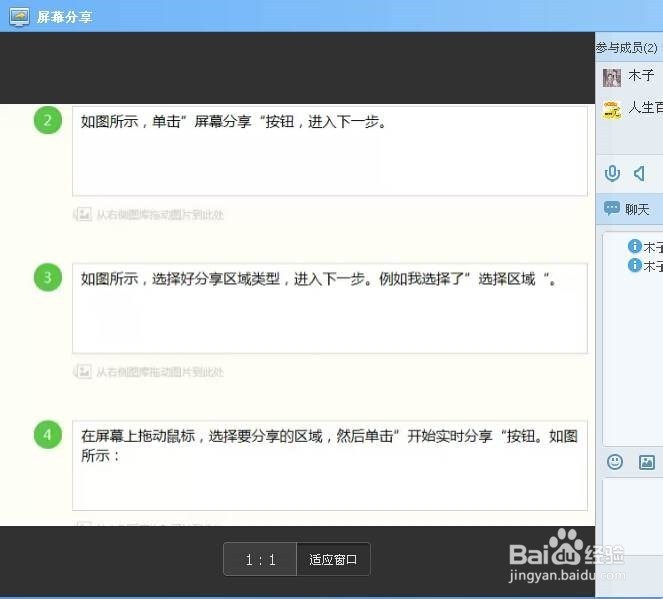Click image placeholder icon below step 2
663x599 pixels.
click(x=83, y=214)
